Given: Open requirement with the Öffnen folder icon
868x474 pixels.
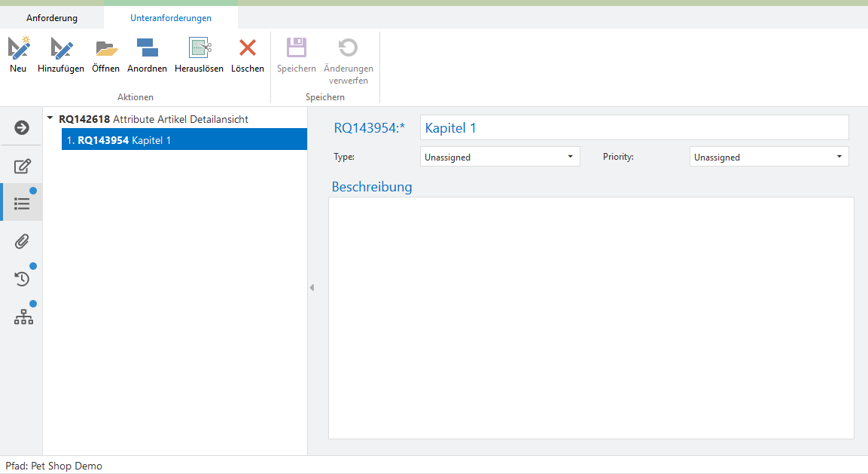Looking at the screenshot, I should click(106, 49).
